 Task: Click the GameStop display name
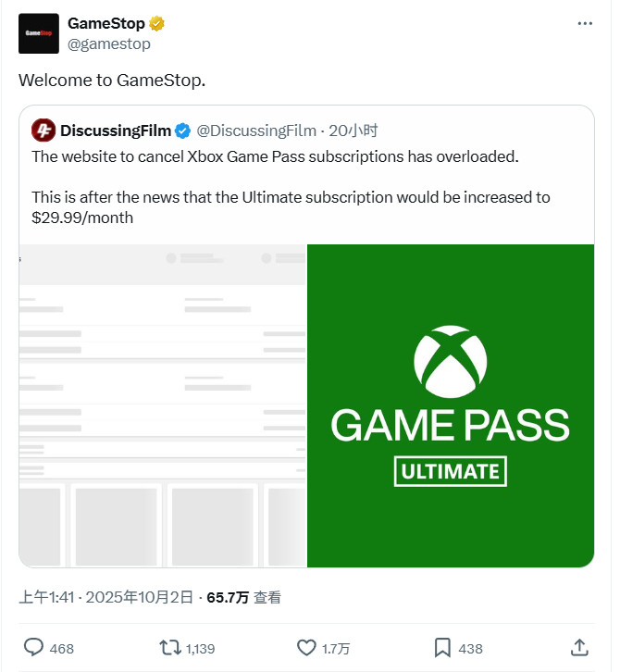point(106,24)
